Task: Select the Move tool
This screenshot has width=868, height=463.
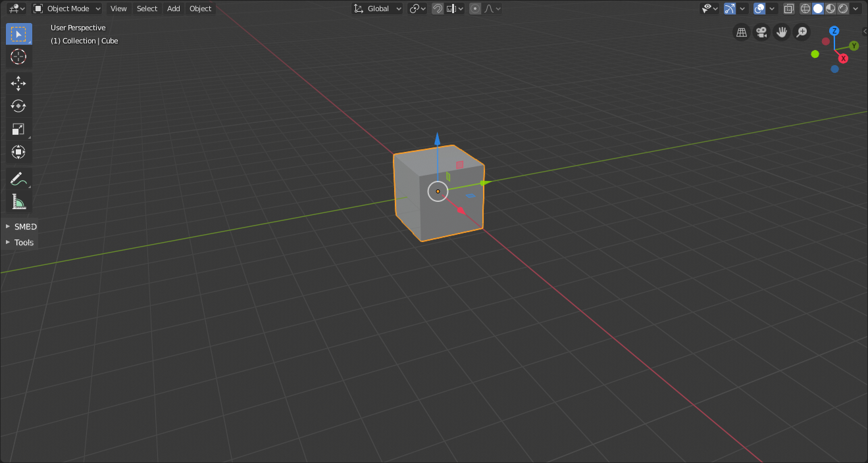Action: tap(18, 83)
